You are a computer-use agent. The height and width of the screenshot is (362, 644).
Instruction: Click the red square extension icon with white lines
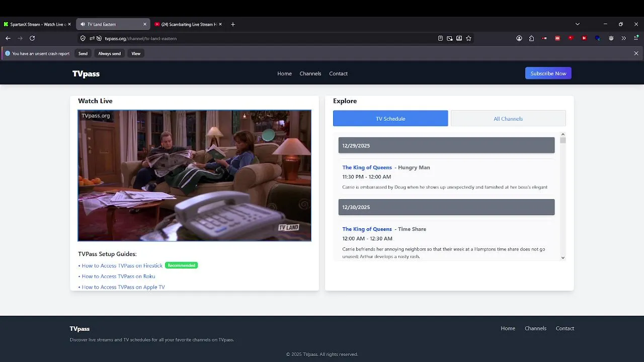point(557,38)
